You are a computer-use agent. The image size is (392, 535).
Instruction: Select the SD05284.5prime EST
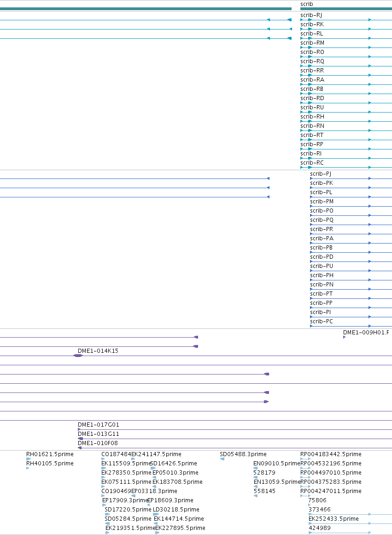point(128,518)
